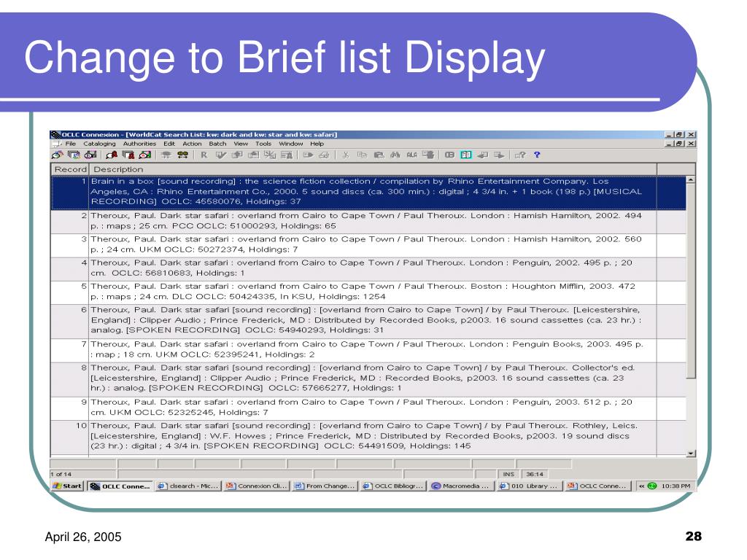Open the File menu
Image resolution: width=747 pixels, height=560 pixels.
click(x=71, y=144)
